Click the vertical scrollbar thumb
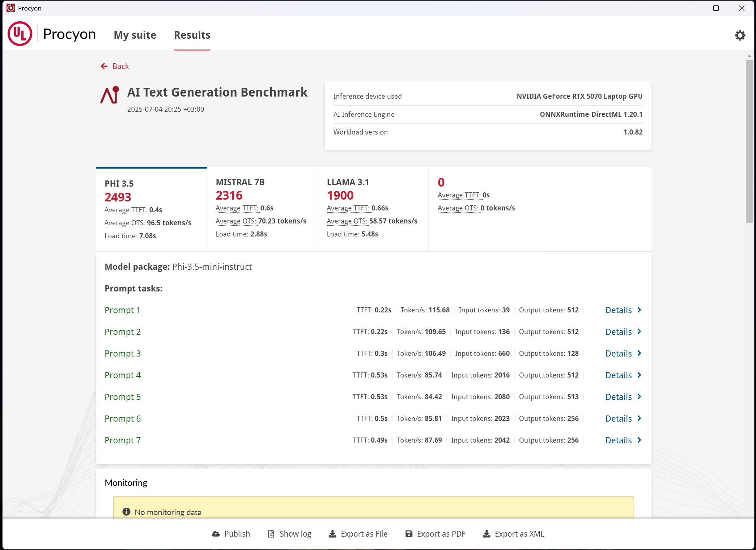Viewport: 756px width, 550px height. [x=749, y=141]
